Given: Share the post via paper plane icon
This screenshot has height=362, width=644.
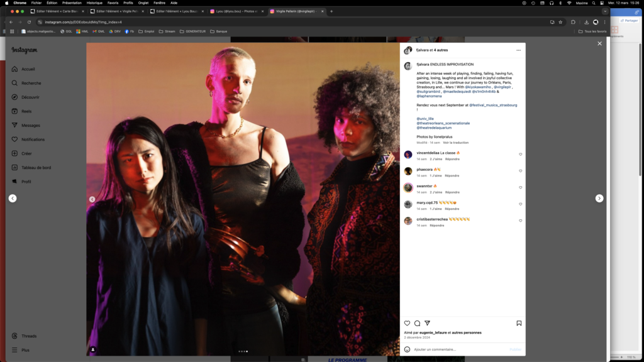Looking at the screenshot, I should [427, 323].
